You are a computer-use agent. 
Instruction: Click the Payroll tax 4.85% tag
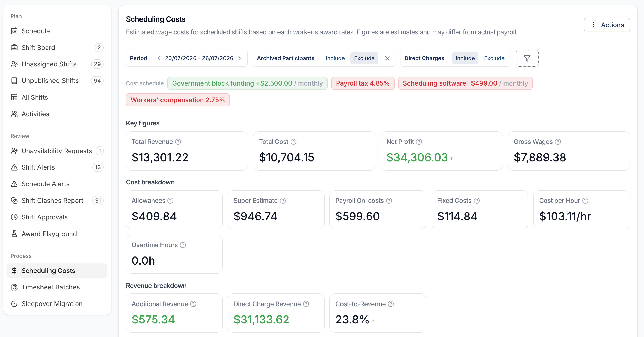(x=363, y=83)
